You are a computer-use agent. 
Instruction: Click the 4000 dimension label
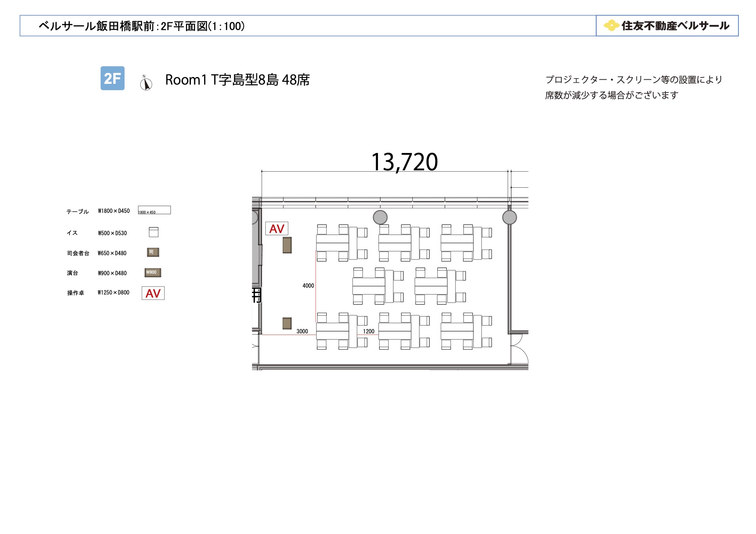[308, 286]
